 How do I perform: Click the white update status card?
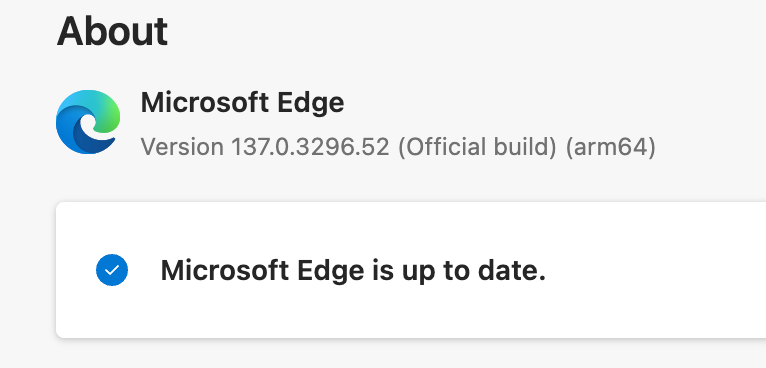tap(411, 270)
